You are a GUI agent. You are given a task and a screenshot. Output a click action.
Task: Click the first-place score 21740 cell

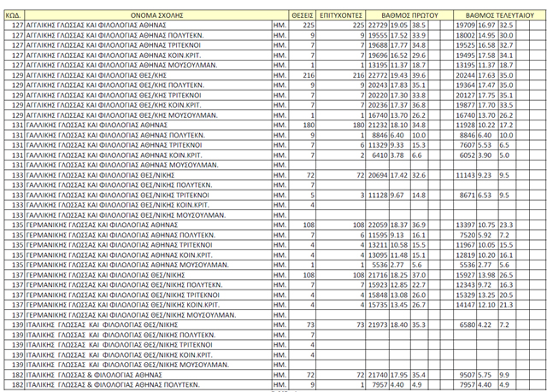point(379,373)
